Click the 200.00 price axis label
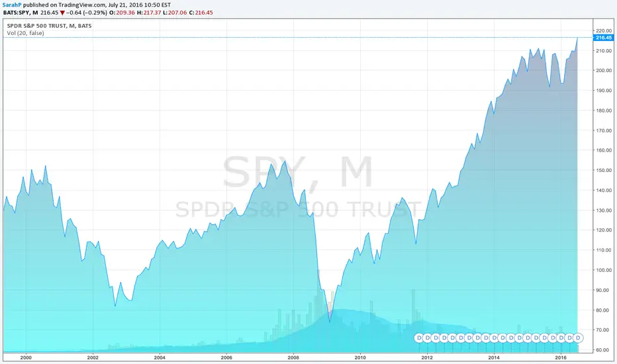The height and width of the screenshot is (364, 617). [x=604, y=70]
